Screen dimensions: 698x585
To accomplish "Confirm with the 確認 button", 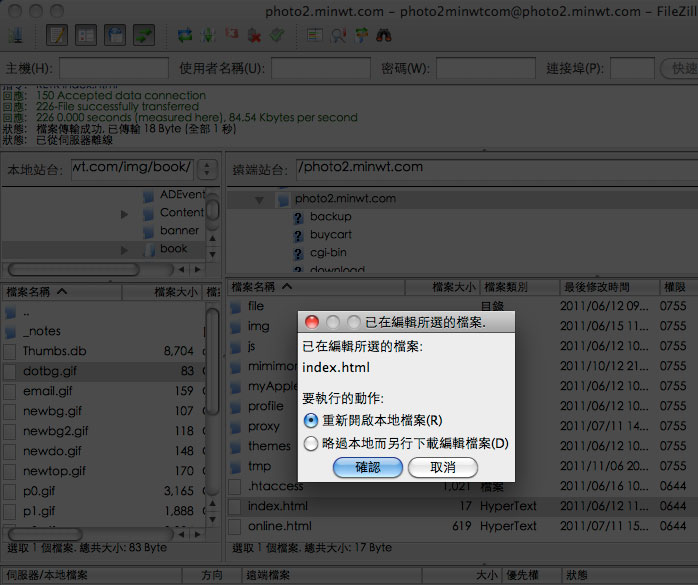I will pos(368,467).
